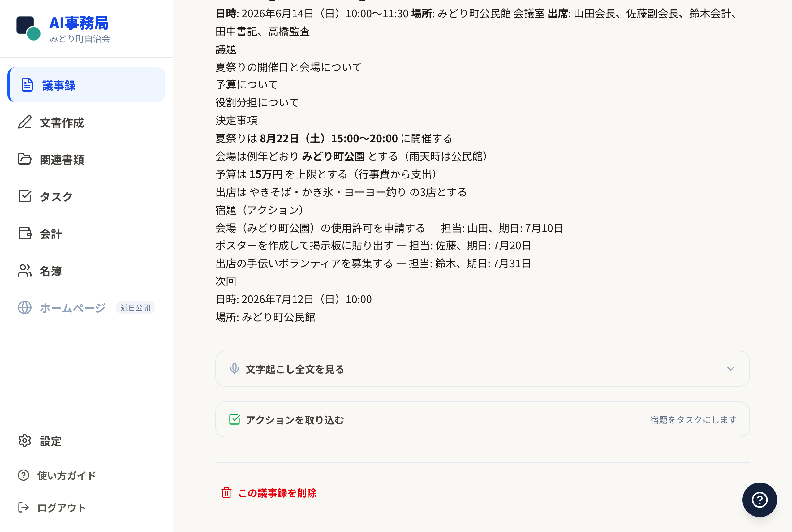This screenshot has width=792, height=532.
Task: Click the 場所: みどり町公民館 line
Action: pos(265,317)
